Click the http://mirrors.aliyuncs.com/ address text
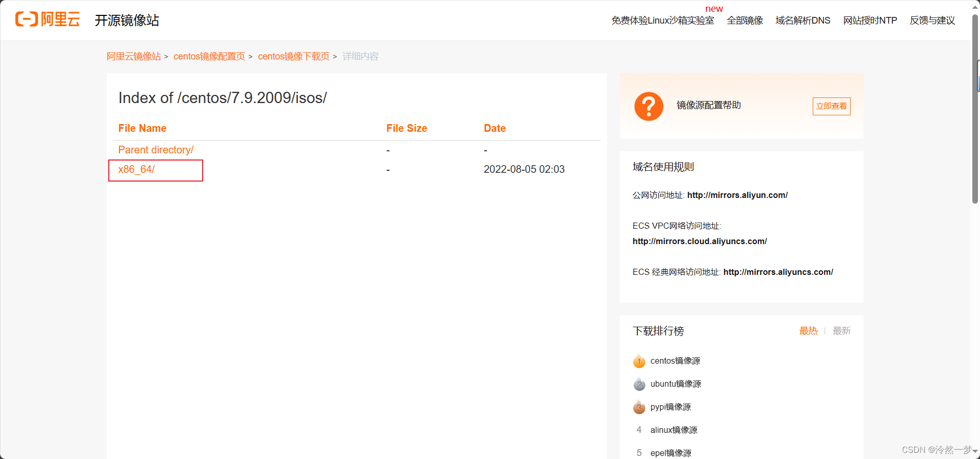Image resolution: width=980 pixels, height=459 pixels. tap(778, 272)
